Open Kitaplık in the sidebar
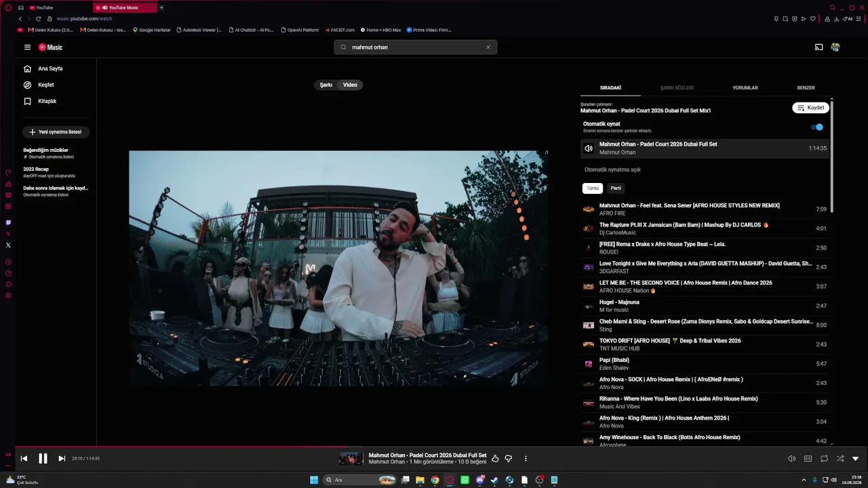Image resolution: width=868 pixels, height=488 pixels. 40,101
